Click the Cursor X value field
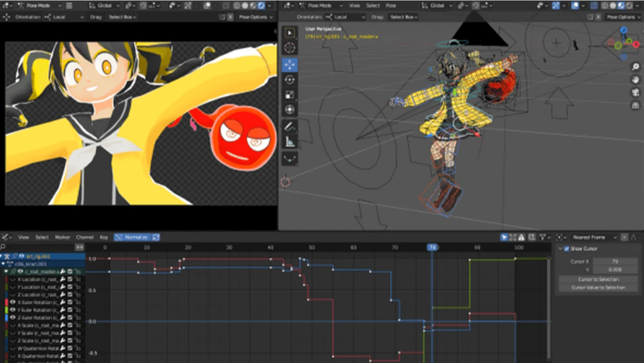The height and width of the screenshot is (363, 644). point(615,261)
